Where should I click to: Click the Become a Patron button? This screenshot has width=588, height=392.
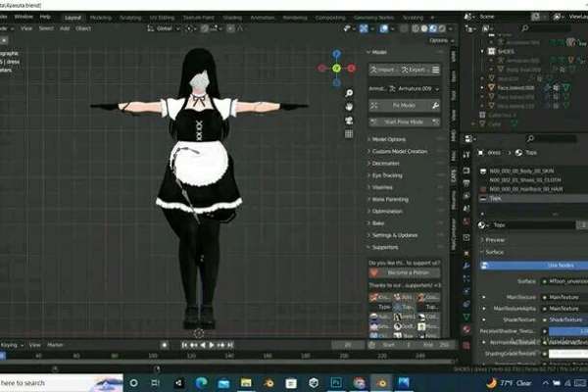pos(404,272)
